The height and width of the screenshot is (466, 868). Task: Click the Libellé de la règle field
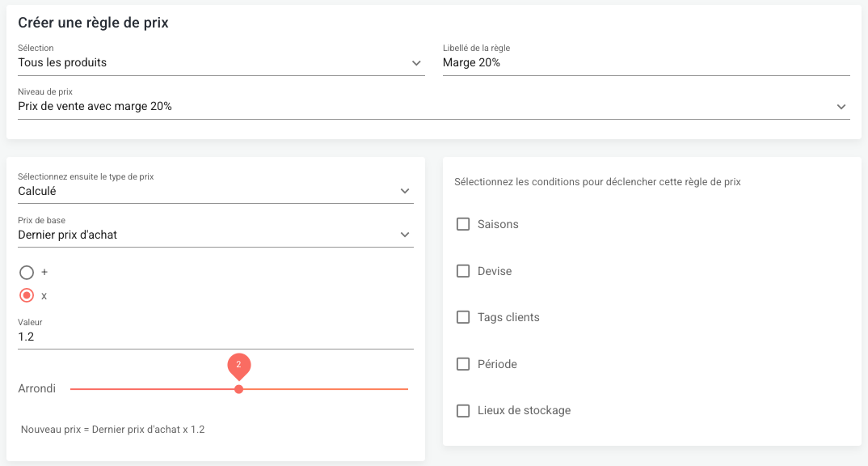click(645, 63)
